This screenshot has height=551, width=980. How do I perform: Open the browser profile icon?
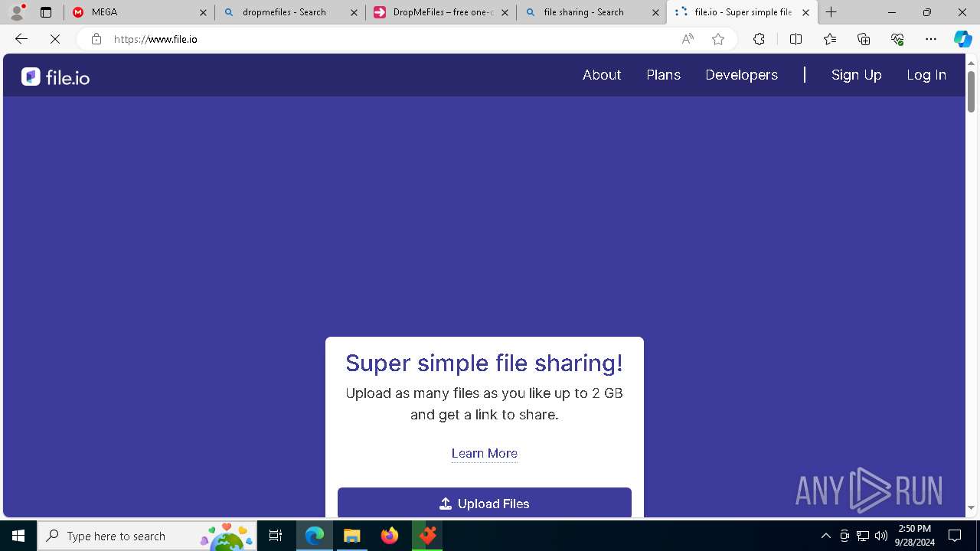17,12
